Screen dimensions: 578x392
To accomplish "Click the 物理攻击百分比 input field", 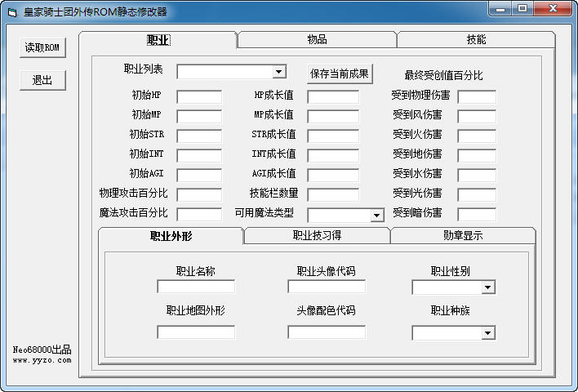I will tap(199, 194).
